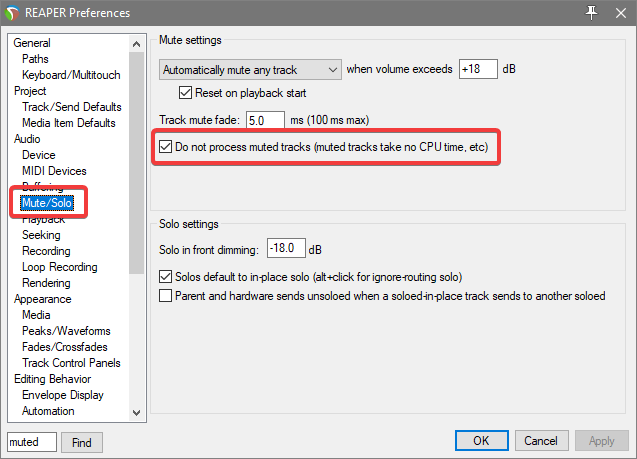Image resolution: width=637 pixels, height=459 pixels.
Task: Open Peaks/Waveforms preferences page
Action: (x=66, y=331)
